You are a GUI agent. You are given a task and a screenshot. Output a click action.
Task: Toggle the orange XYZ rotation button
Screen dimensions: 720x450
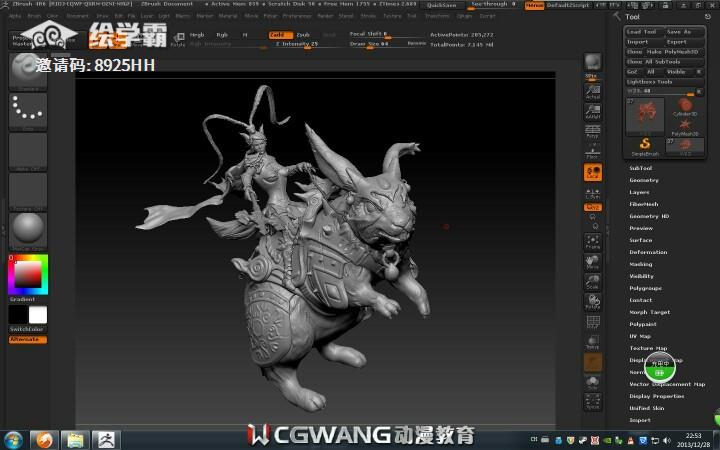coord(593,207)
